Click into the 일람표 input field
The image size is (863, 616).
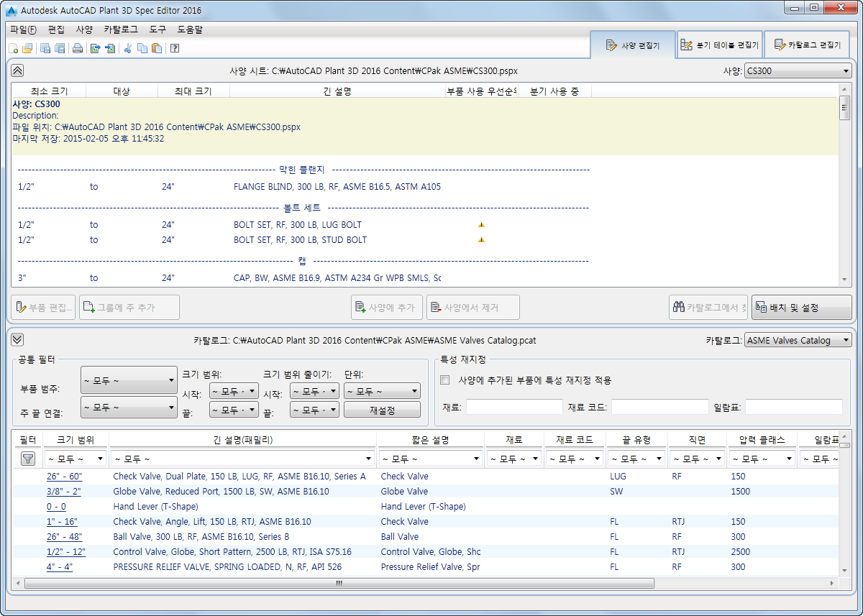tap(793, 408)
